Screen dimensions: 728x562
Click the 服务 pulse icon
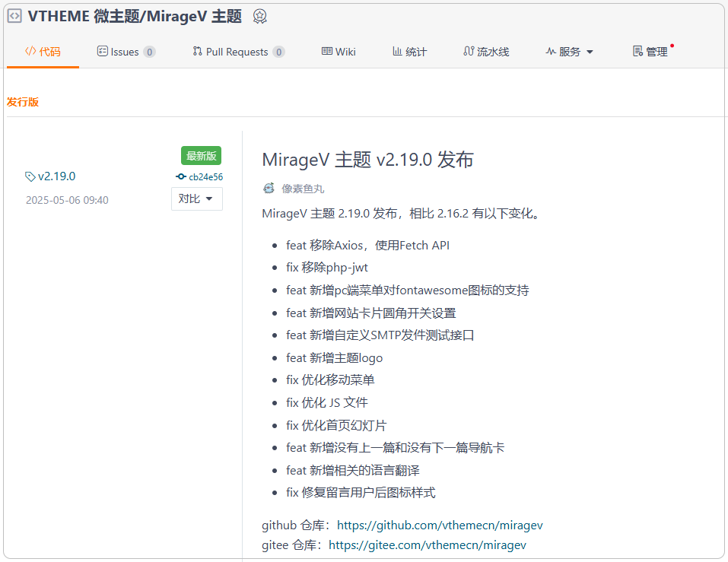[x=551, y=51]
